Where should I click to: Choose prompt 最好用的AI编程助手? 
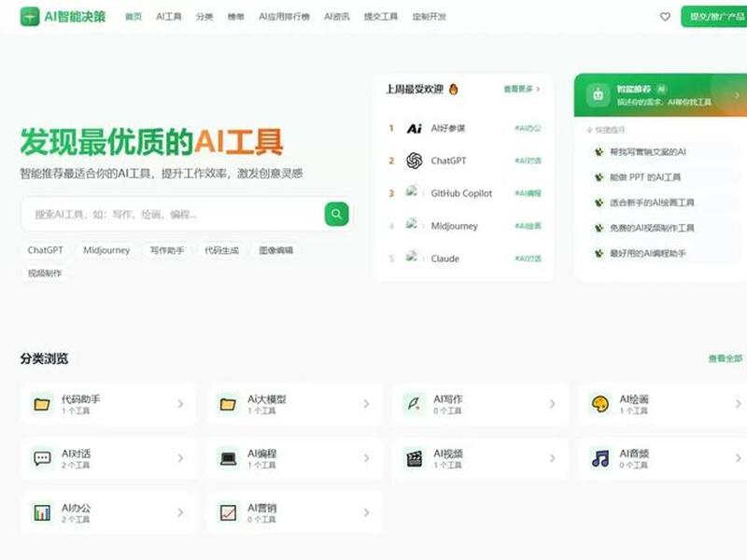pyautogui.click(x=647, y=253)
